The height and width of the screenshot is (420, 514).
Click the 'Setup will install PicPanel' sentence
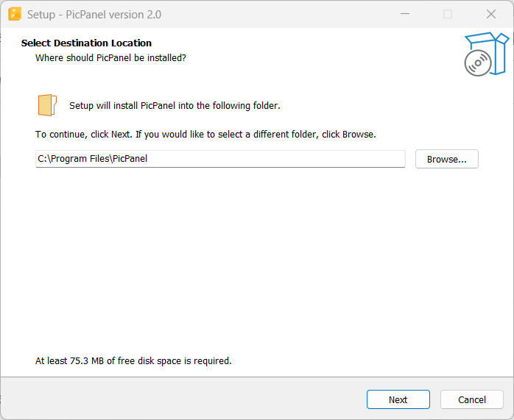point(175,106)
